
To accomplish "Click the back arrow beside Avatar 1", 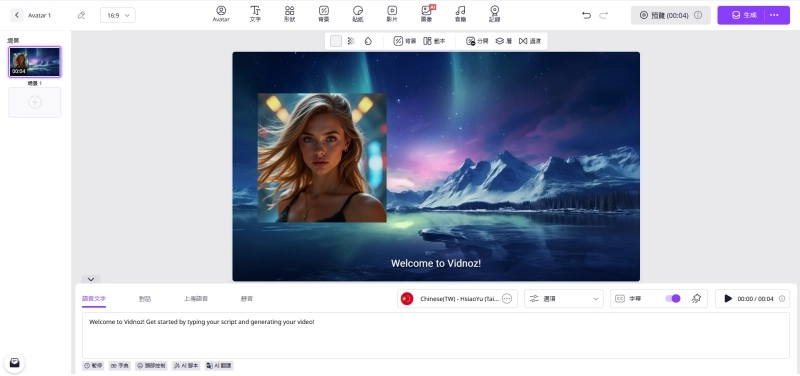I will pyautogui.click(x=17, y=15).
